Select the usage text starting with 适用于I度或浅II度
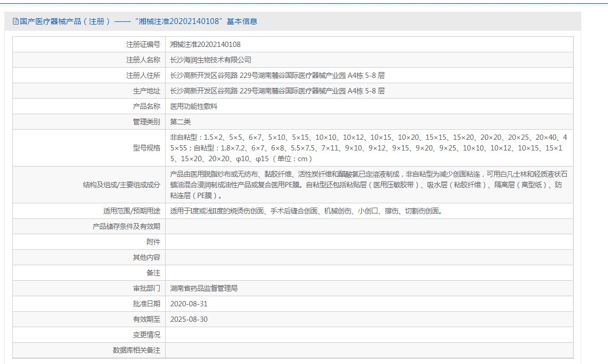Image resolution: width=608 pixels, height=364 pixels. point(306,211)
